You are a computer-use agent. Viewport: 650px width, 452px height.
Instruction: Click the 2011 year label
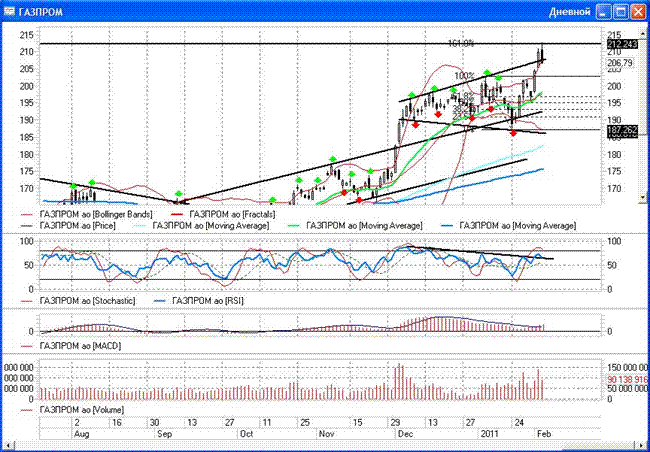[489, 434]
